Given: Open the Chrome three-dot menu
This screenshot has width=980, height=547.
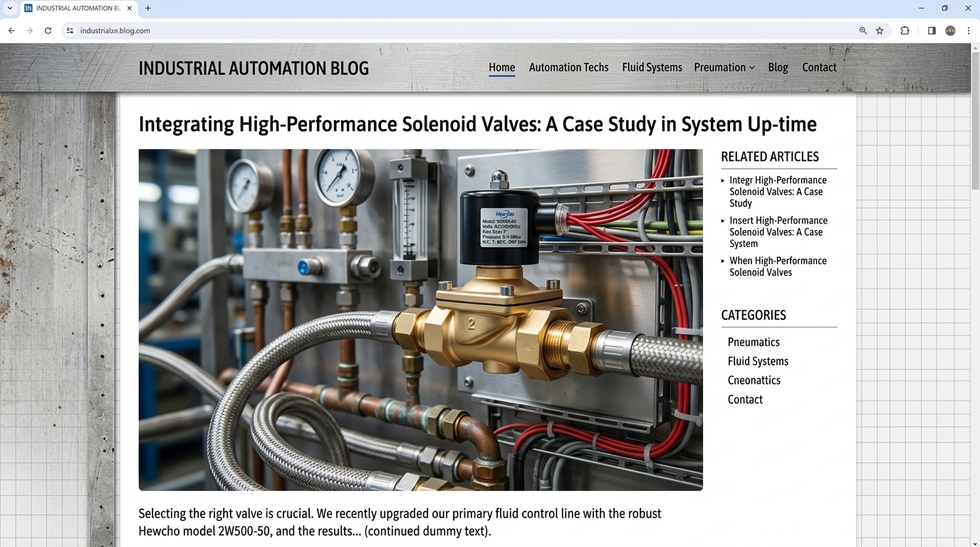Looking at the screenshot, I should [969, 31].
